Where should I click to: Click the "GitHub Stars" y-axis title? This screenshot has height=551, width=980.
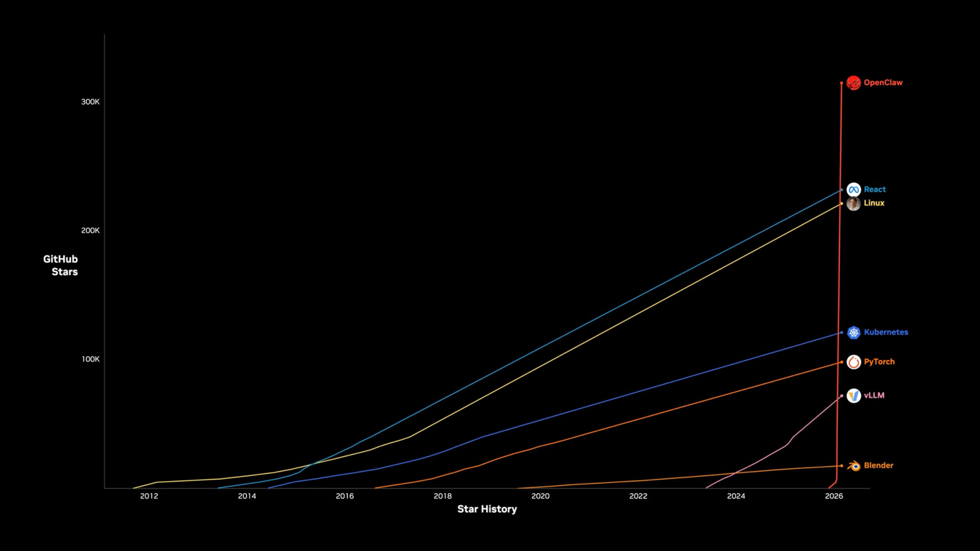(x=60, y=265)
